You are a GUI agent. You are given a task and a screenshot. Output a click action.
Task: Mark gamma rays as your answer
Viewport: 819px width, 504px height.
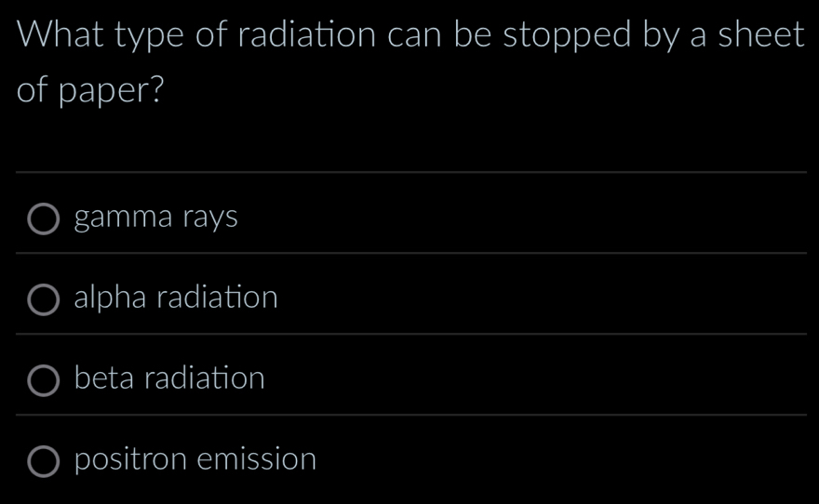pyautogui.click(x=43, y=219)
